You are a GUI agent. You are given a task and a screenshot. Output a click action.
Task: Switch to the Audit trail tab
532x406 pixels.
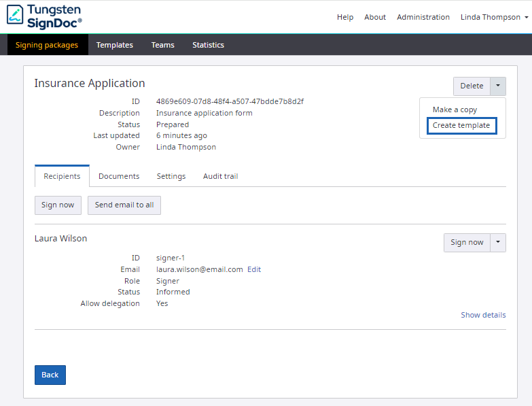pyautogui.click(x=221, y=176)
